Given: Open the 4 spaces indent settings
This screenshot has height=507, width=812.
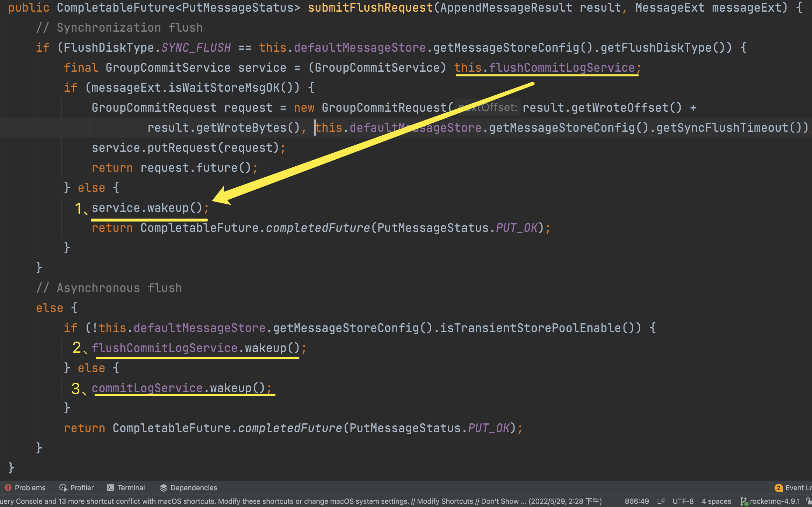Looking at the screenshot, I should coord(716,501).
